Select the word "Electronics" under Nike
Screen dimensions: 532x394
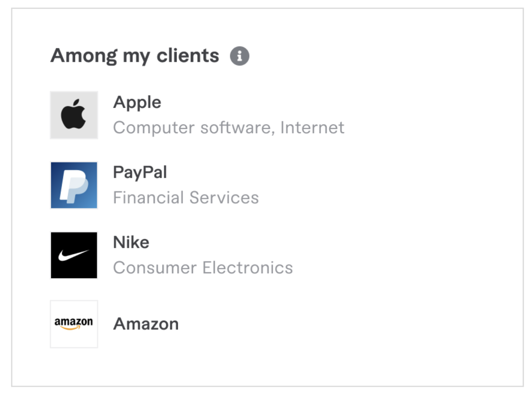[x=248, y=268]
